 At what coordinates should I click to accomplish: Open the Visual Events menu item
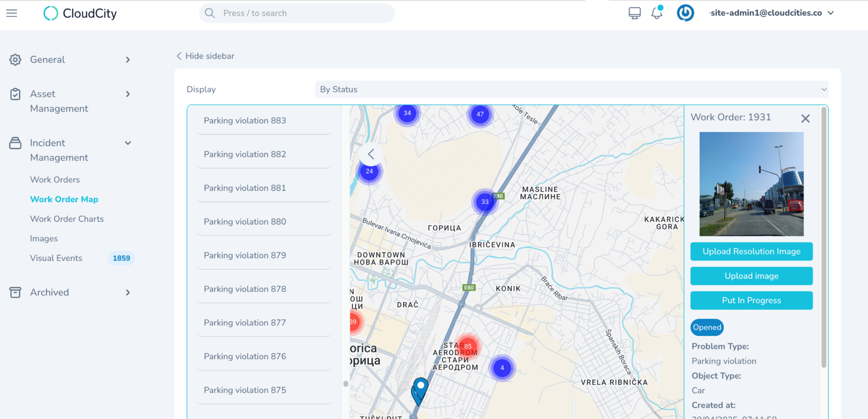click(x=56, y=258)
